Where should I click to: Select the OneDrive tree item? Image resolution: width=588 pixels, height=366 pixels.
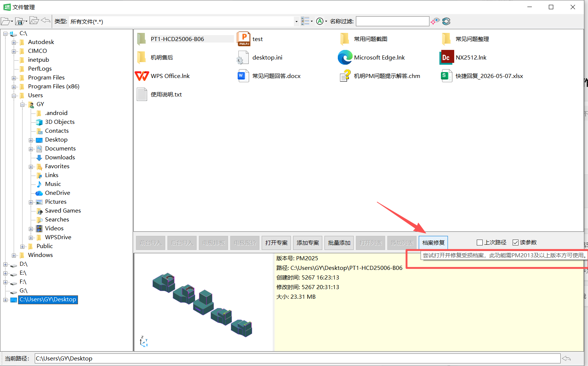pyautogui.click(x=57, y=193)
